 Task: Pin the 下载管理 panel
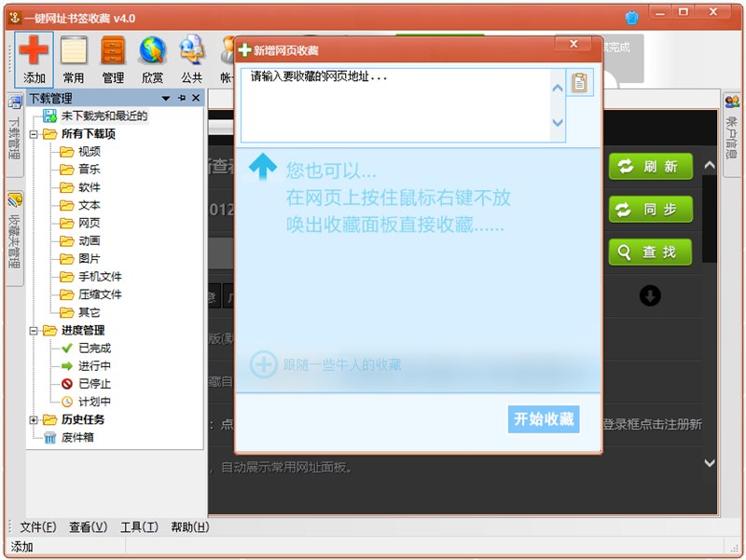(182, 98)
